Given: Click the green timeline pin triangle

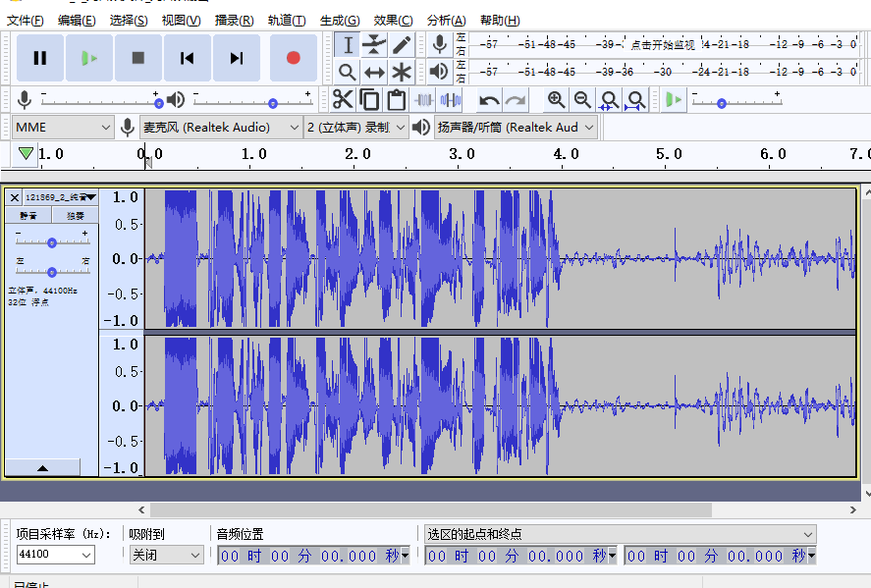Looking at the screenshot, I should [26, 153].
